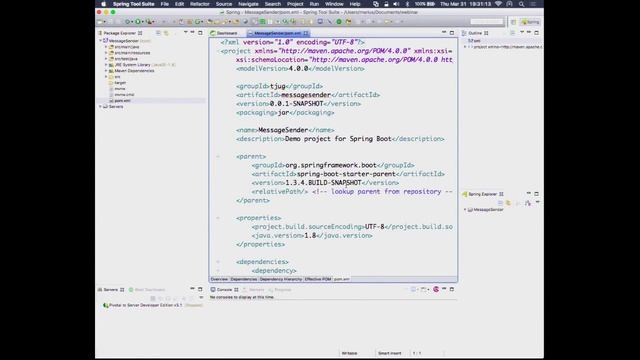Close the MessageSender/pom.xml editor tab
Viewport: 640px width, 360px height.
point(306,33)
